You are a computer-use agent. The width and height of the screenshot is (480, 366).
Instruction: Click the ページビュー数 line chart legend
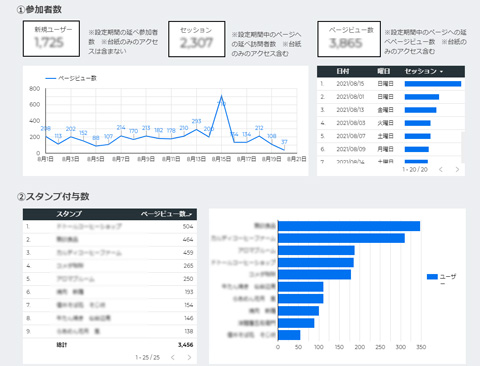pyautogui.click(x=71, y=78)
